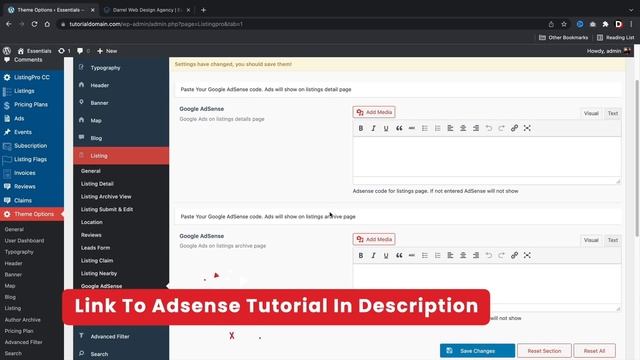Click redo icon in first AdSense editor
This screenshot has height=360, width=640.
(x=502, y=128)
